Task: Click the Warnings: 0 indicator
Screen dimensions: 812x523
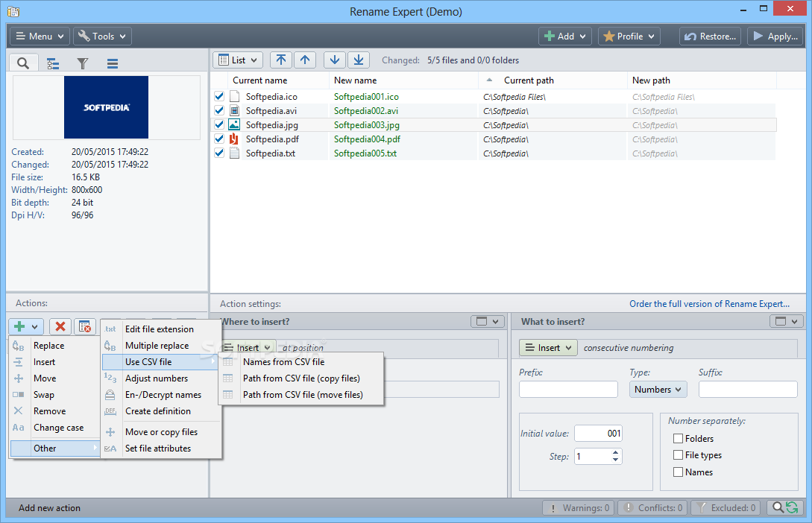Action: click(x=579, y=508)
